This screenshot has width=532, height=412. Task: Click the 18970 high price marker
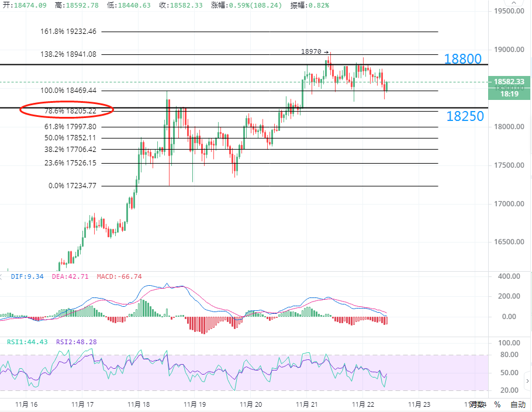pos(315,51)
